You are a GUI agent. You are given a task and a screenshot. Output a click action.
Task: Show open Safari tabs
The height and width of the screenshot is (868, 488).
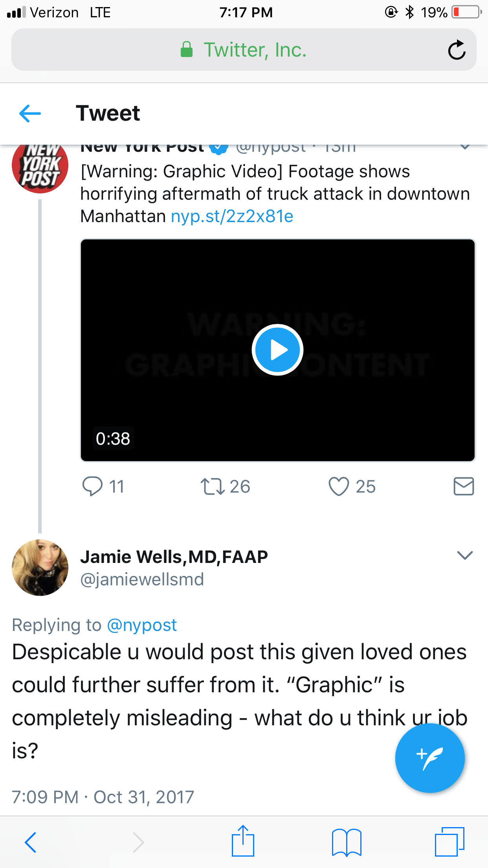click(x=449, y=842)
